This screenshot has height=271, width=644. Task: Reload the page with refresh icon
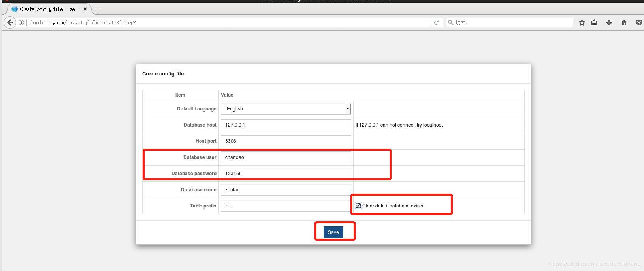tap(436, 22)
